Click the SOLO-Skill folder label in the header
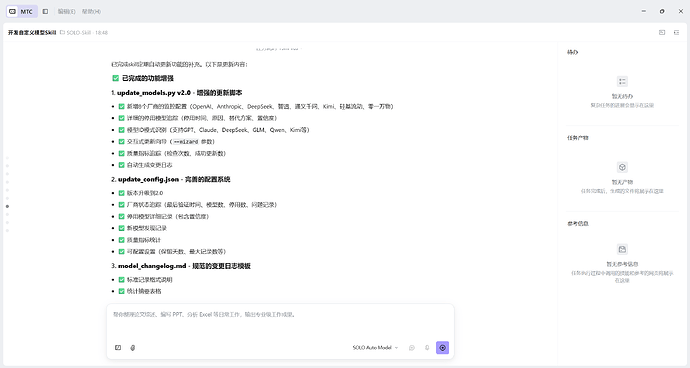 79,33
